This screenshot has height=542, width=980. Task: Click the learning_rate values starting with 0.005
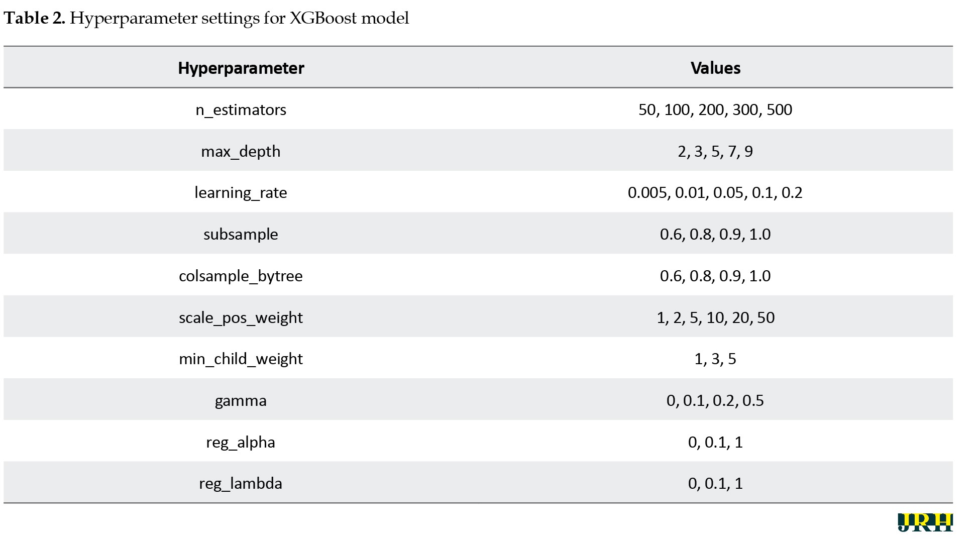715,192
